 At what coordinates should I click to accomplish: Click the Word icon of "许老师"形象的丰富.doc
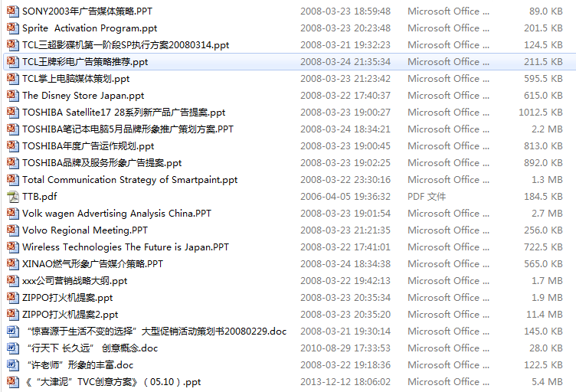coord(13,365)
